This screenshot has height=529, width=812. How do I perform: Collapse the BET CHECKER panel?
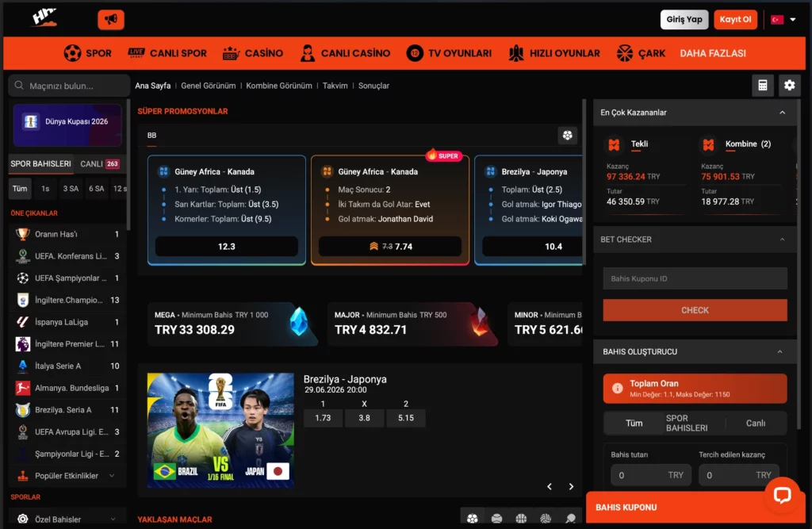783,240
